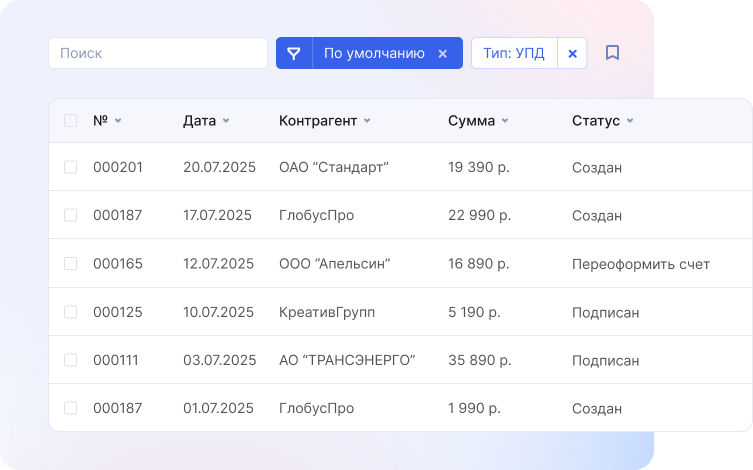Select the По умолчанию filter preset
Screen dimensions: 753x470
tap(373, 53)
